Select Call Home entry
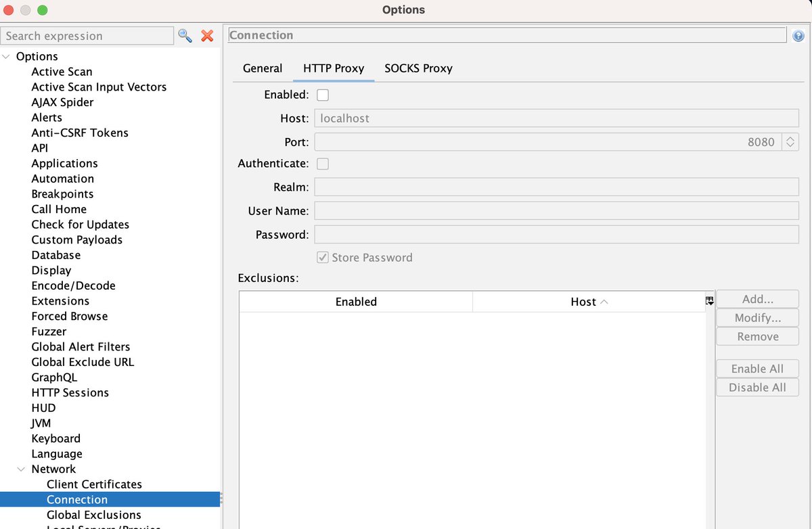Viewport: 812px width, 529px height. 59,209
